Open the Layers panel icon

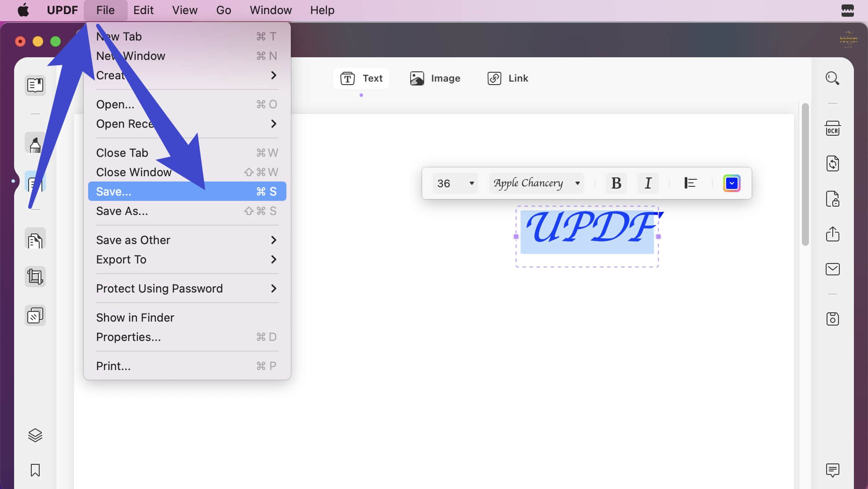pyautogui.click(x=35, y=435)
